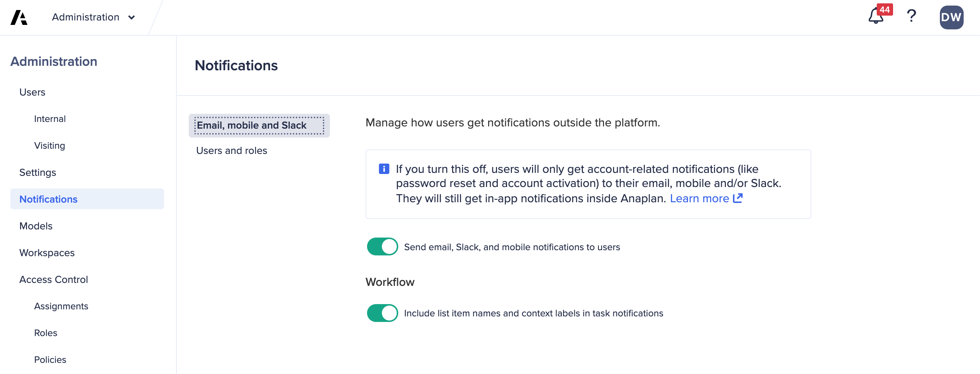
Task: Open the help question mark icon
Action: (x=911, y=16)
